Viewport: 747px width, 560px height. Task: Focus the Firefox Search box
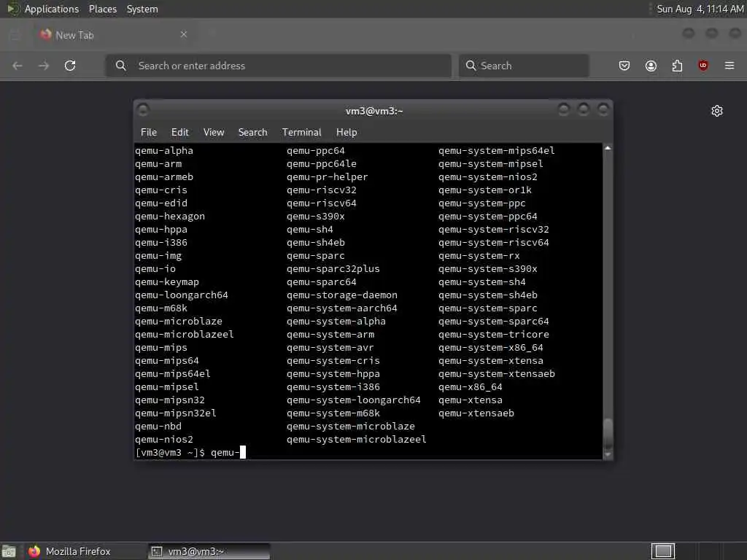click(x=524, y=66)
